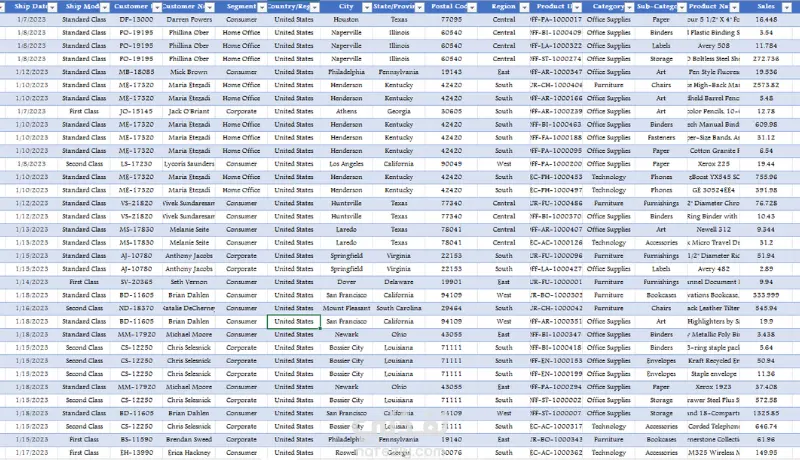
Task: Open the Postal Code filter dropdown
Action: click(x=472, y=7)
